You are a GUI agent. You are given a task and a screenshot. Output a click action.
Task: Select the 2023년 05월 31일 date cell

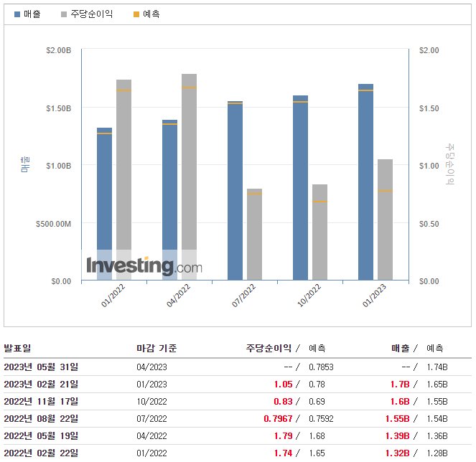[x=41, y=367]
